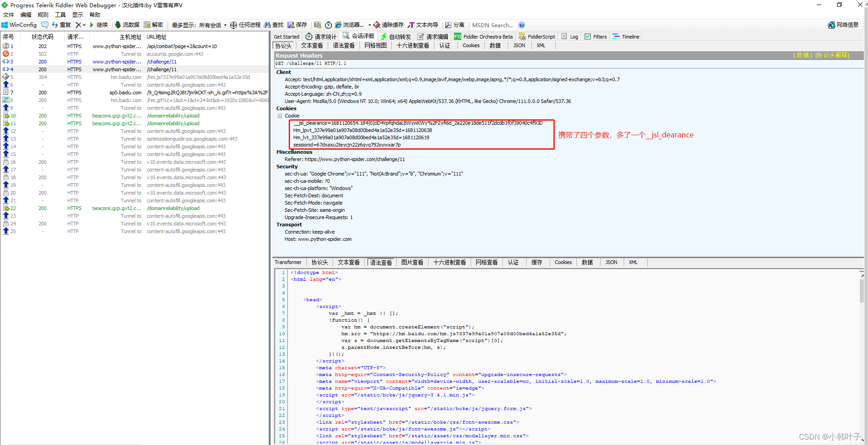Sort sessions by 状态代码 column header

coord(42,37)
